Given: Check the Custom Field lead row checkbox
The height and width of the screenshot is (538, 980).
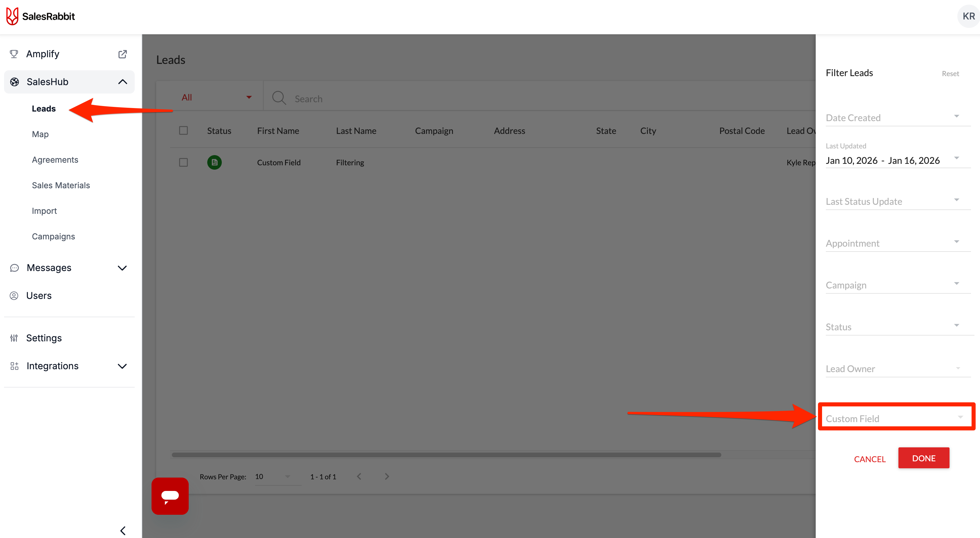Looking at the screenshot, I should [183, 163].
